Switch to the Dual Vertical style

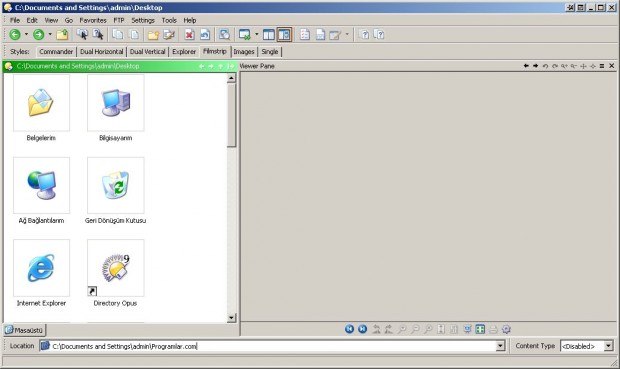[147, 52]
